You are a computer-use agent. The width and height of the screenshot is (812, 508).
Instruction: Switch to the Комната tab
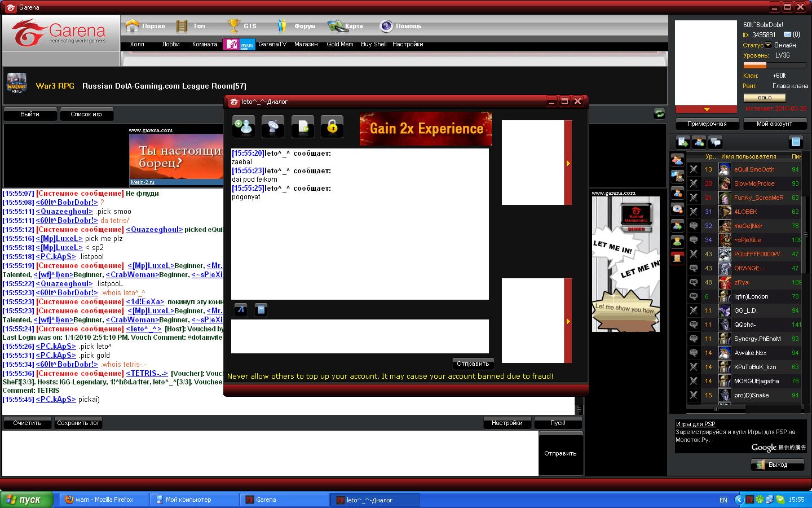coord(205,44)
